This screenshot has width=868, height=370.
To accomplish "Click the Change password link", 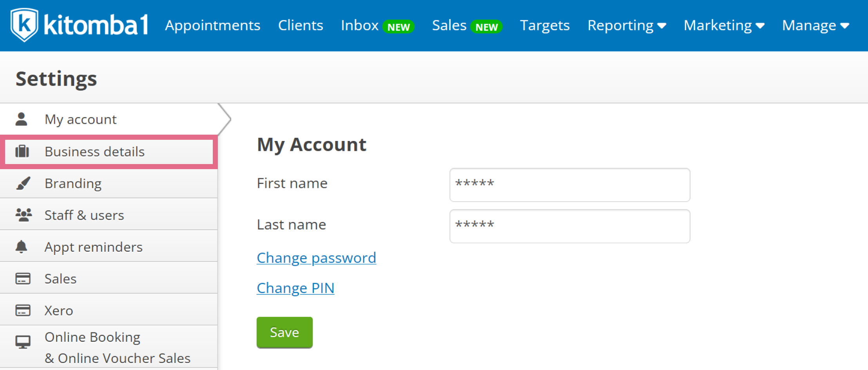I will coord(316,258).
